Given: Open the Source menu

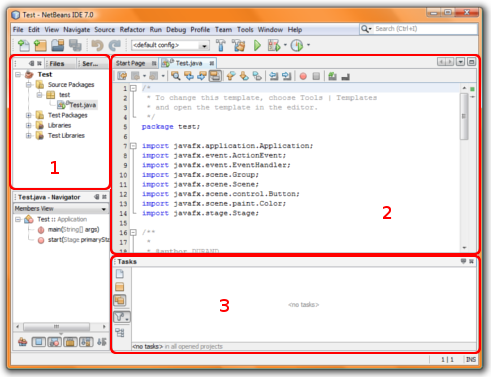Looking at the screenshot, I should click(x=104, y=30).
